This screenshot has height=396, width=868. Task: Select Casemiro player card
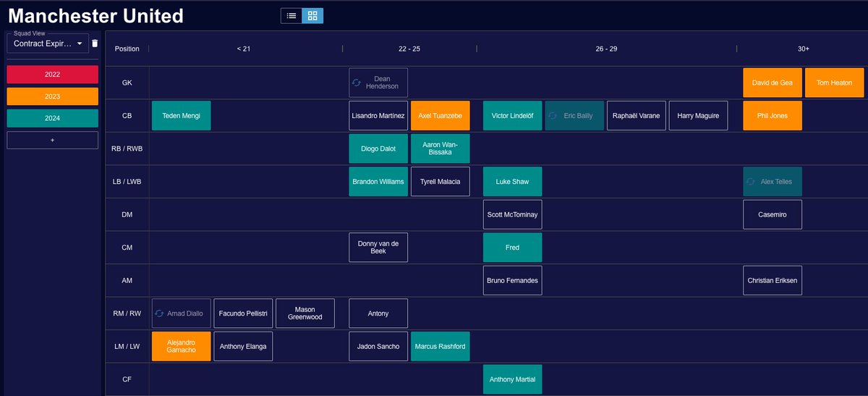773,214
